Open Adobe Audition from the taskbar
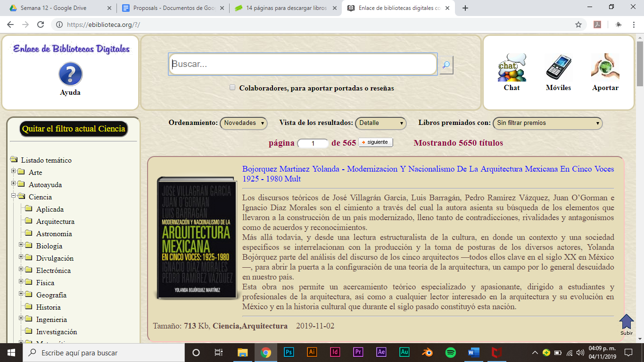 click(405, 352)
